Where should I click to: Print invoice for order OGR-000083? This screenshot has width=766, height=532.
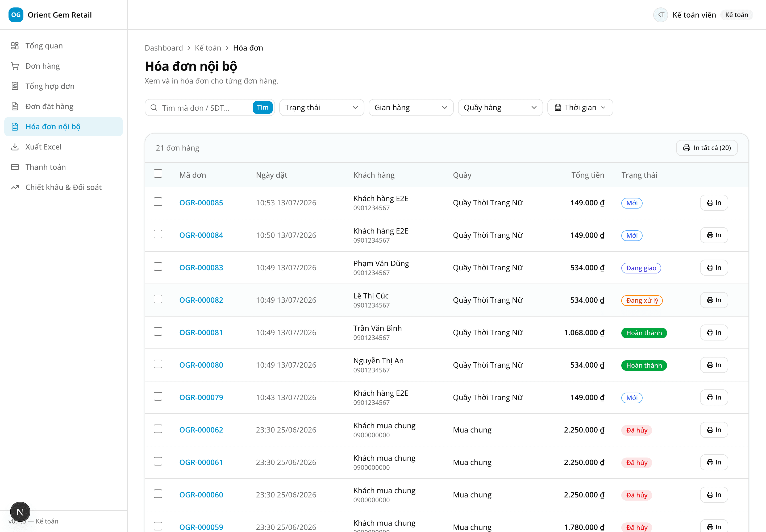pos(714,268)
